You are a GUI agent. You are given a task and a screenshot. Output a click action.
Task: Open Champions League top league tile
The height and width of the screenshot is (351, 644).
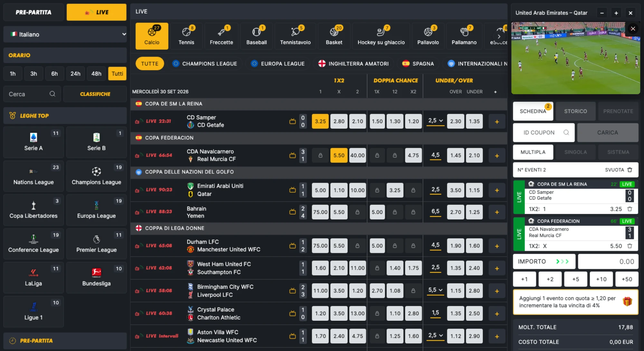tap(96, 176)
